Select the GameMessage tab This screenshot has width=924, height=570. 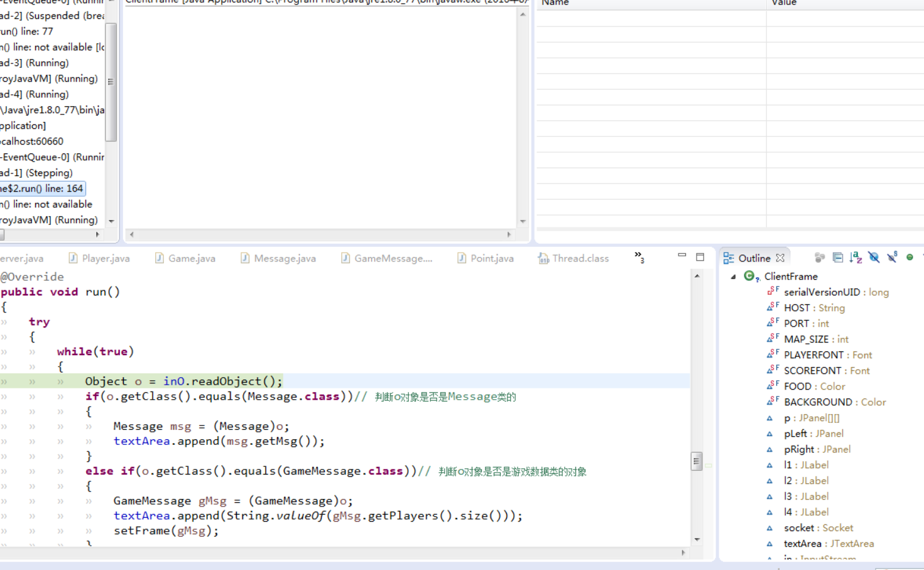[386, 258]
